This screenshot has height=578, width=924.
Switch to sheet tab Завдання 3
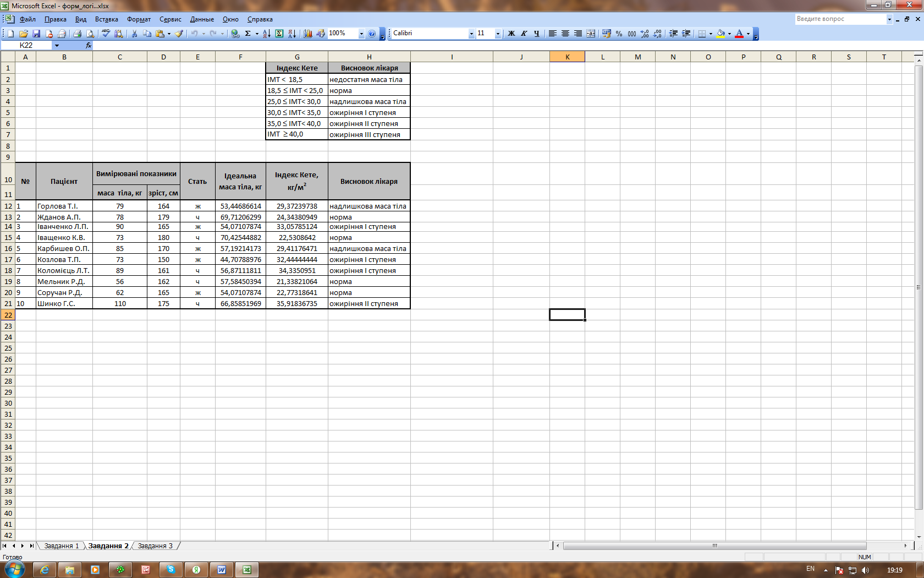[x=155, y=546]
